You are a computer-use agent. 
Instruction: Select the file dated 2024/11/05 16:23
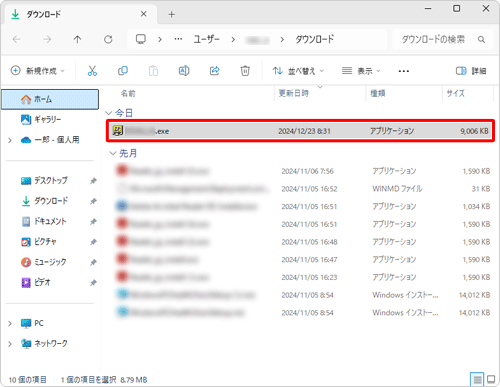tap(302, 277)
